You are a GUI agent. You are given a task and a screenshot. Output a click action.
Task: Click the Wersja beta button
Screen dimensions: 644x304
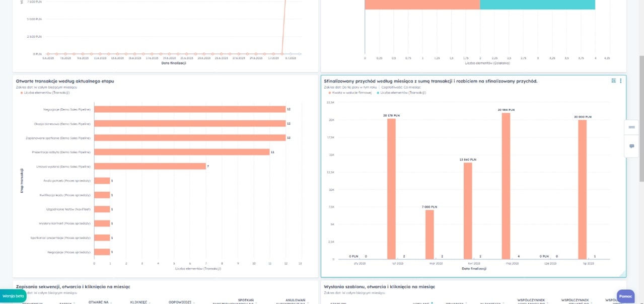tap(13, 296)
